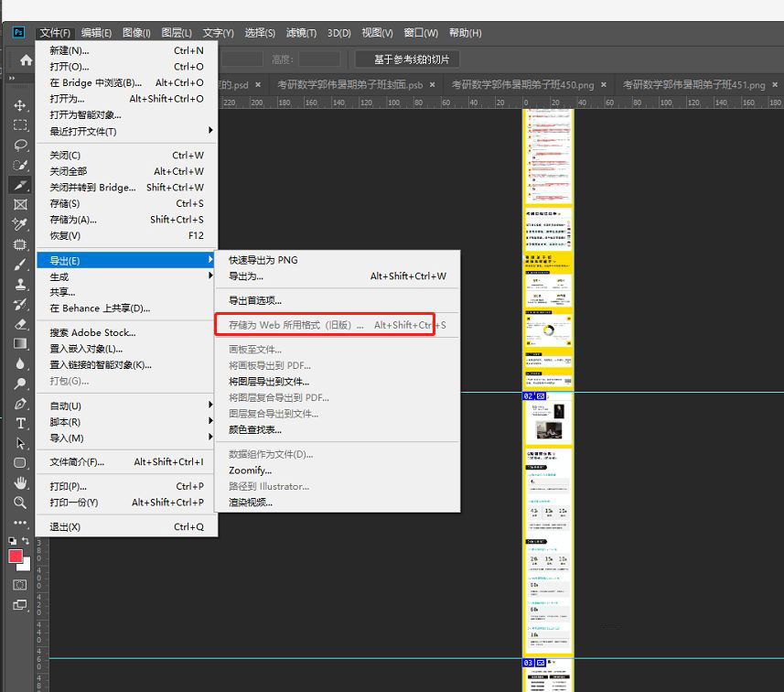Select the Pen tool

[20, 404]
